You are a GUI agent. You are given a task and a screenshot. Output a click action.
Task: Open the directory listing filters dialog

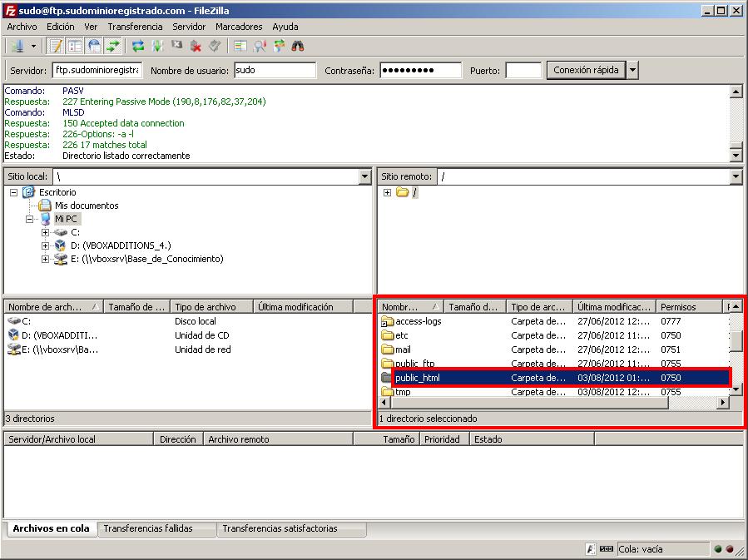click(x=240, y=46)
